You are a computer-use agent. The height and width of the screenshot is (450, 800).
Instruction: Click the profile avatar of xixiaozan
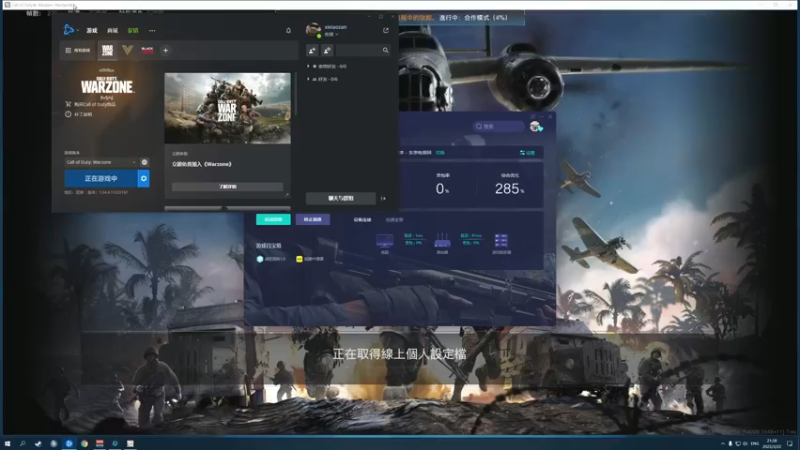pyautogui.click(x=313, y=30)
